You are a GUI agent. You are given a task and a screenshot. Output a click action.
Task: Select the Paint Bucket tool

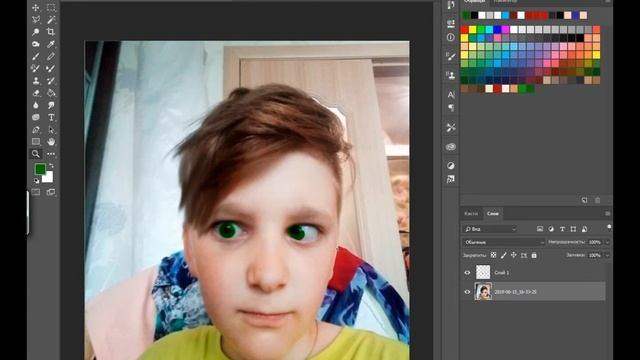coord(51,93)
